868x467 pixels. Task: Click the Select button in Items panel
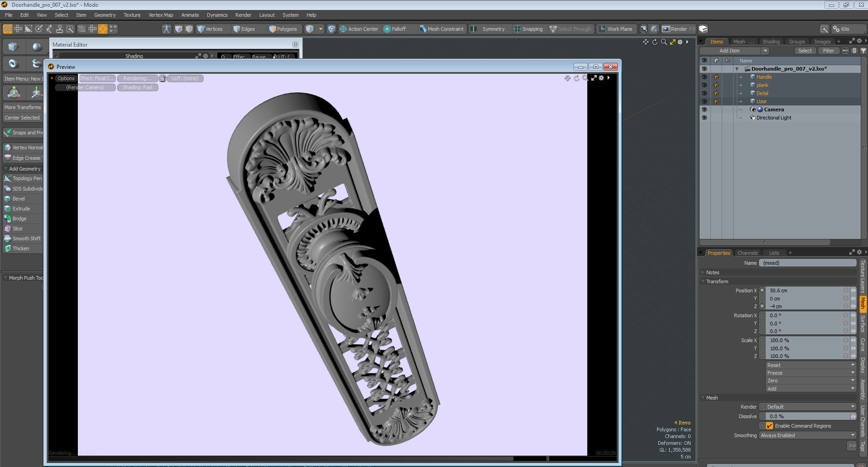pos(805,51)
